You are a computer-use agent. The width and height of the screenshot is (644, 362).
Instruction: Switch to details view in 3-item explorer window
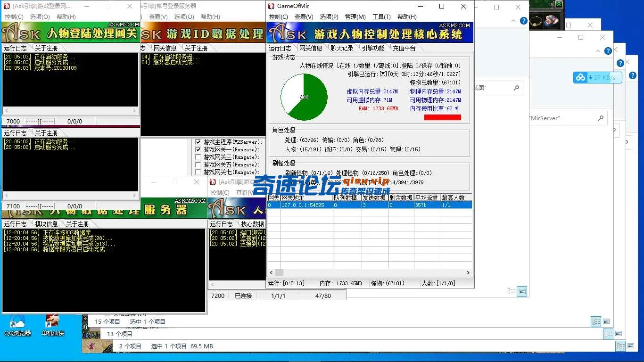pos(621,346)
